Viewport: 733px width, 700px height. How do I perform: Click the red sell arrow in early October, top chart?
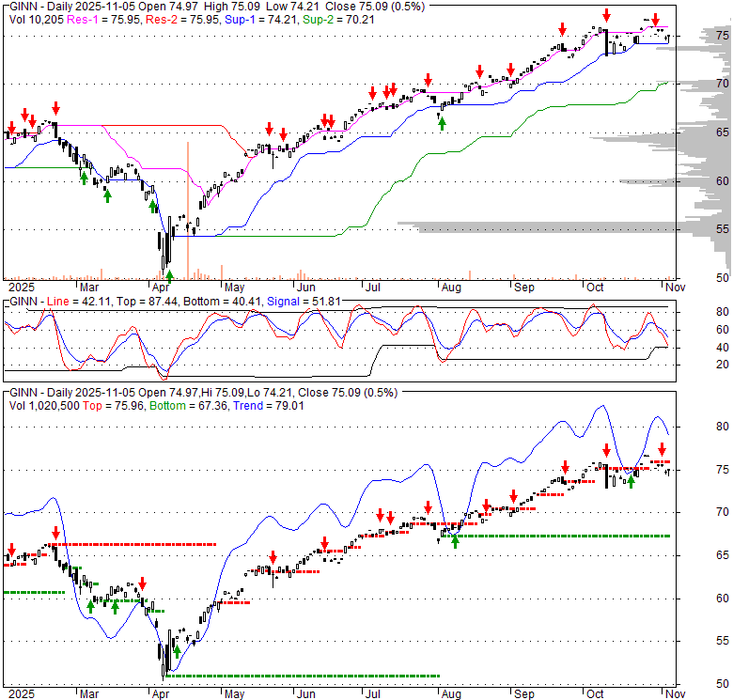tap(607, 15)
